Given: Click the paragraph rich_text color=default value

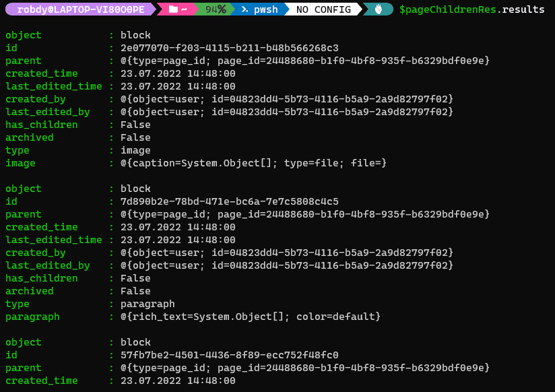Looking at the screenshot, I should [251, 317].
